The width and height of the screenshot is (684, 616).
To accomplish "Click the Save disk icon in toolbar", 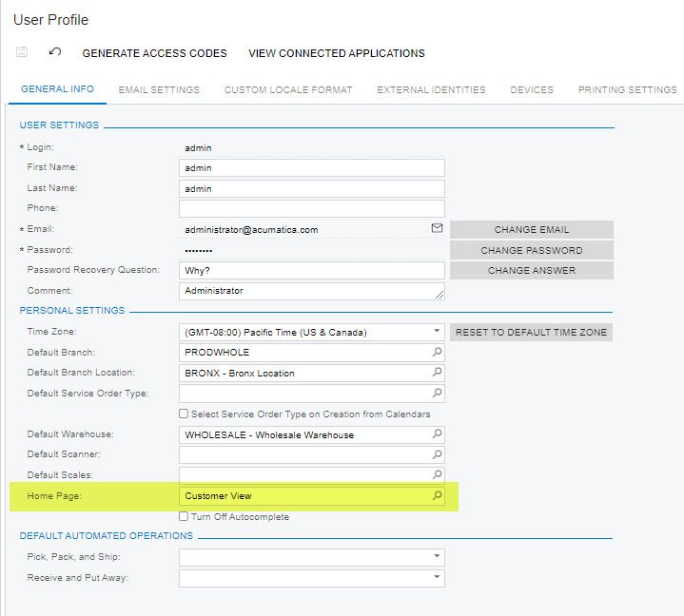I will pos(21,52).
